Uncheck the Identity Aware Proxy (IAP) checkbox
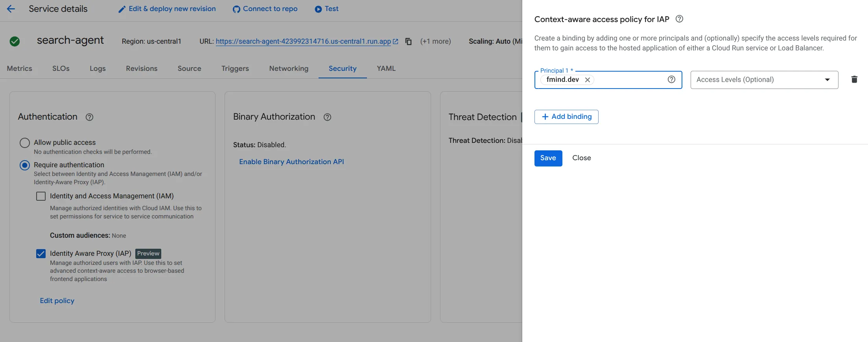The width and height of the screenshot is (868, 342). pyautogui.click(x=41, y=253)
